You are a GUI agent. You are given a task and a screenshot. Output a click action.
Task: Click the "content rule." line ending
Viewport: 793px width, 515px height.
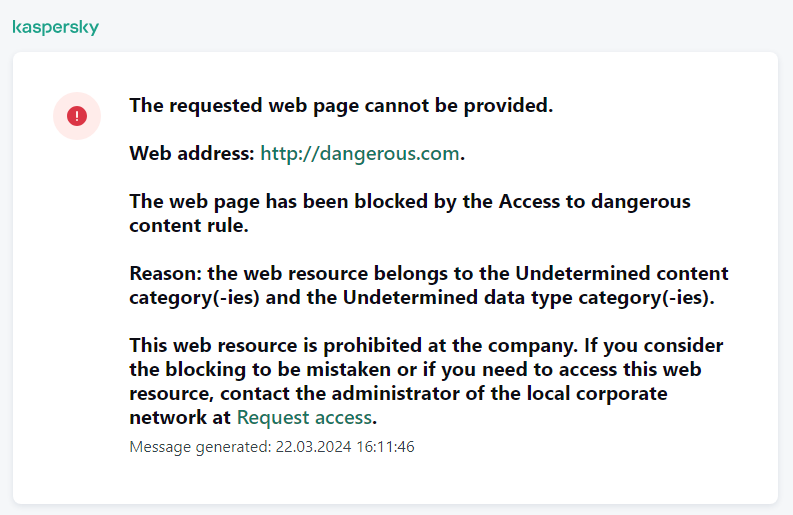188,226
